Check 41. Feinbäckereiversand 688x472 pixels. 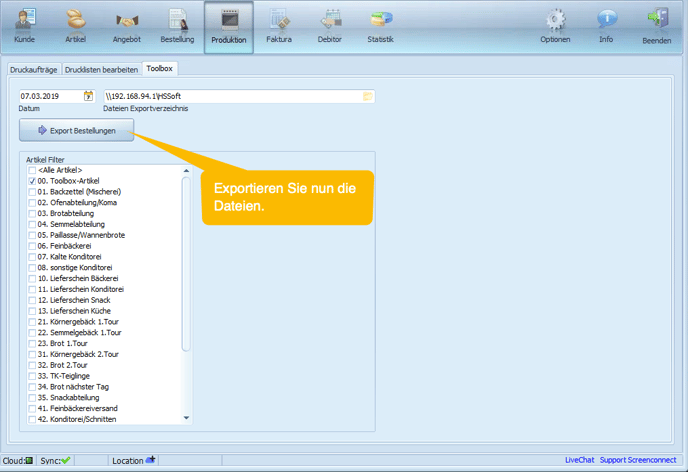[32, 408]
